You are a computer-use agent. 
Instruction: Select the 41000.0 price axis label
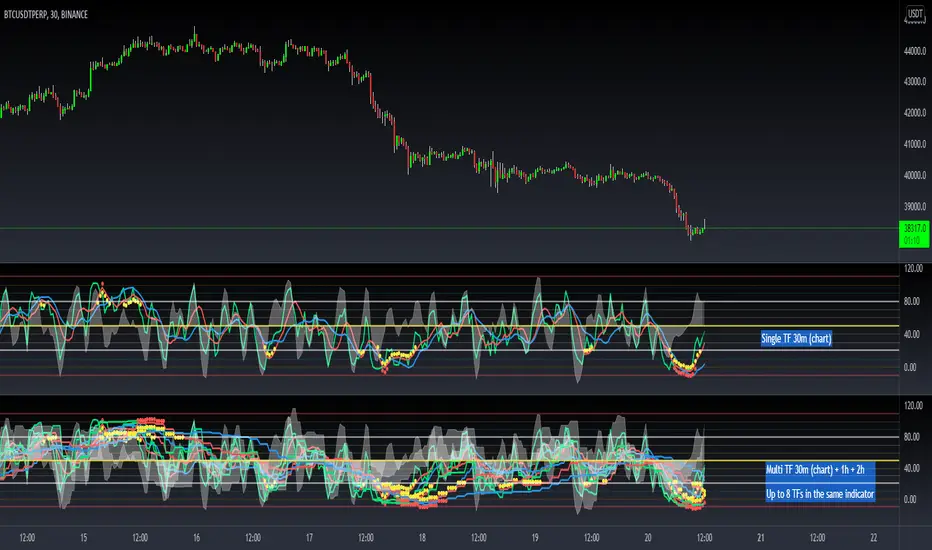point(915,144)
